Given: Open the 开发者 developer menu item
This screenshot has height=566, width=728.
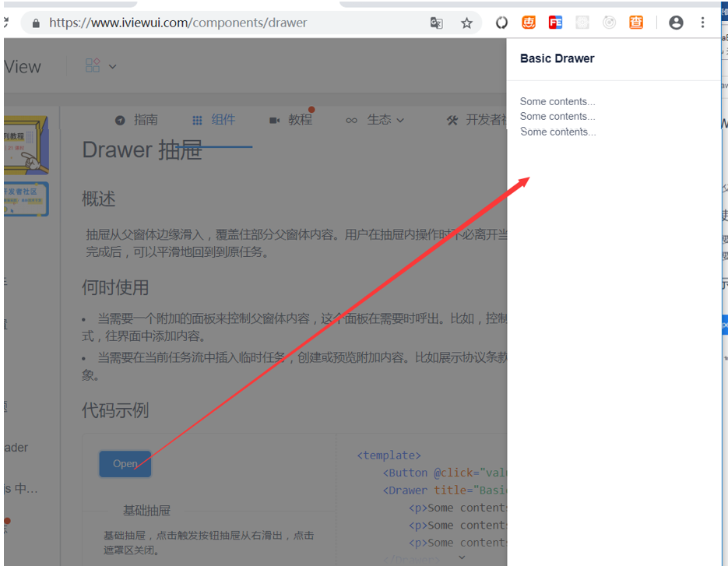Looking at the screenshot, I should click(486, 120).
